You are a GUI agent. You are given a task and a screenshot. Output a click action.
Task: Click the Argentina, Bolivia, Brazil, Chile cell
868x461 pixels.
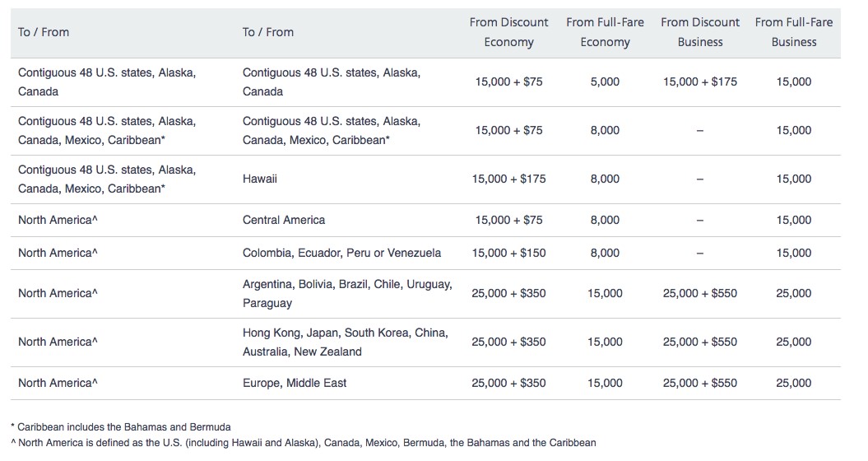[x=347, y=293]
